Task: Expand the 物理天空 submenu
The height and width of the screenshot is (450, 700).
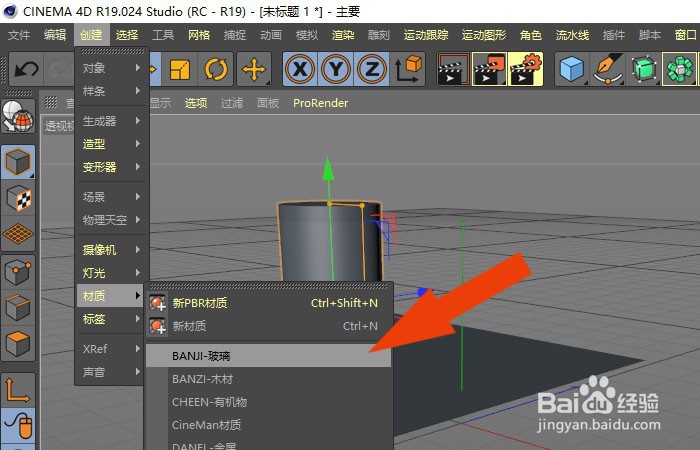Action: pyautogui.click(x=112, y=220)
